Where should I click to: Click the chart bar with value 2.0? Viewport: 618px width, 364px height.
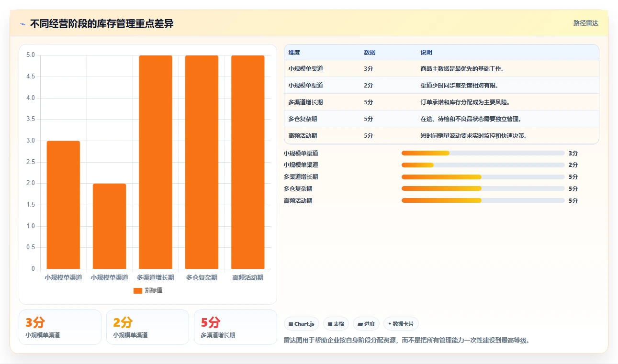[x=110, y=226]
